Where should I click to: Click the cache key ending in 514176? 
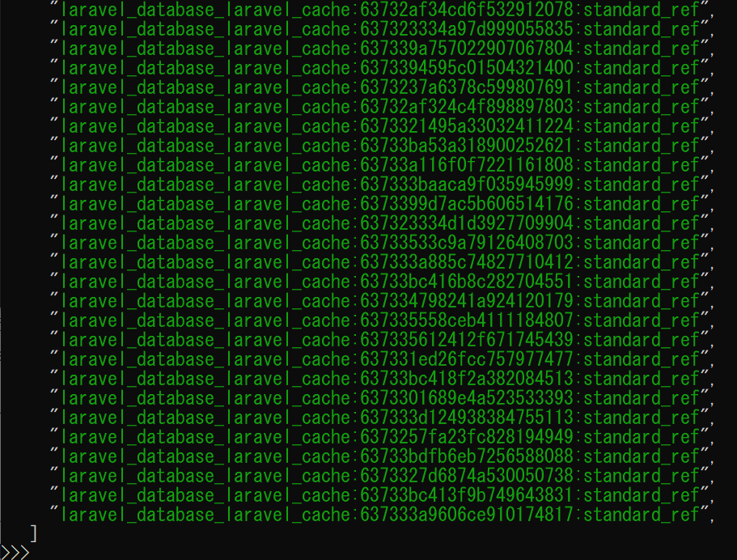379,204
